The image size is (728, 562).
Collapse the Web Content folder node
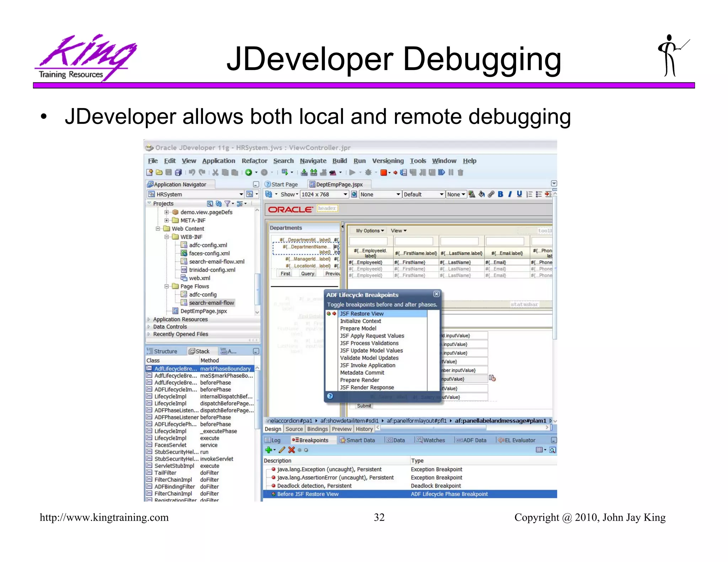158,229
